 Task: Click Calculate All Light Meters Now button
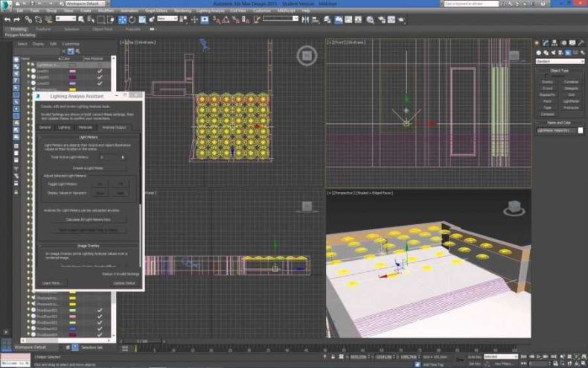tap(88, 220)
